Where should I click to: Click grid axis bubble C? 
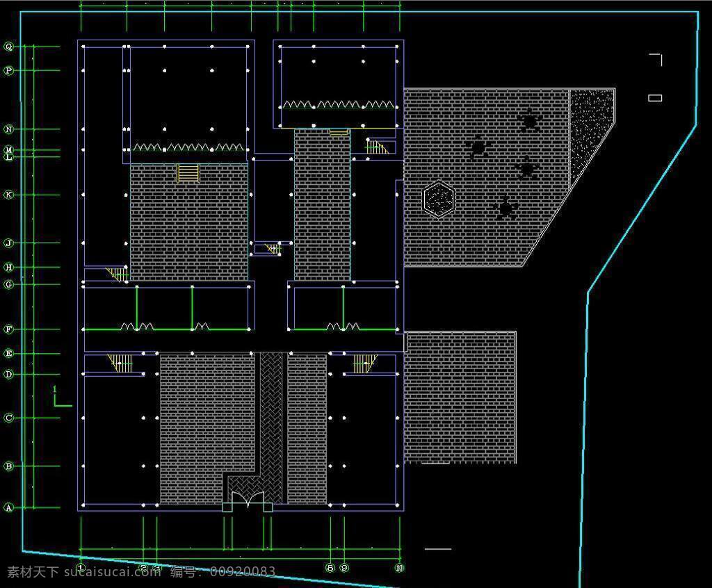8,418
